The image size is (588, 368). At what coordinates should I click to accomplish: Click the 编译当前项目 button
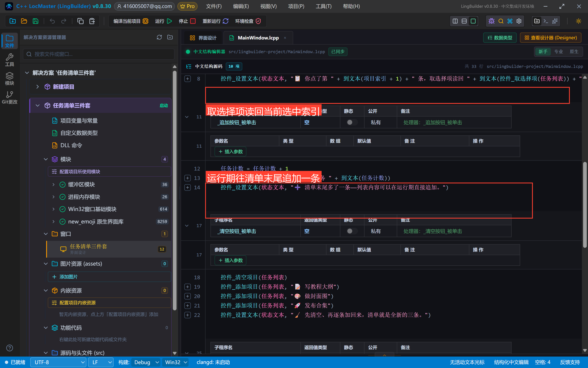coord(131,21)
